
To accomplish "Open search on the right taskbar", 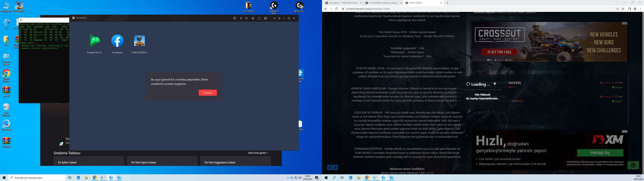I will pyautogui.click(x=334, y=178).
